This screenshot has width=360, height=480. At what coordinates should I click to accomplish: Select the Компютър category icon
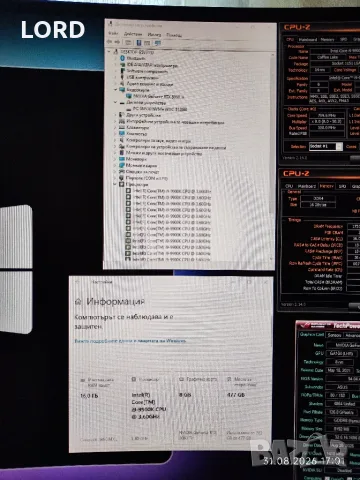(122, 134)
